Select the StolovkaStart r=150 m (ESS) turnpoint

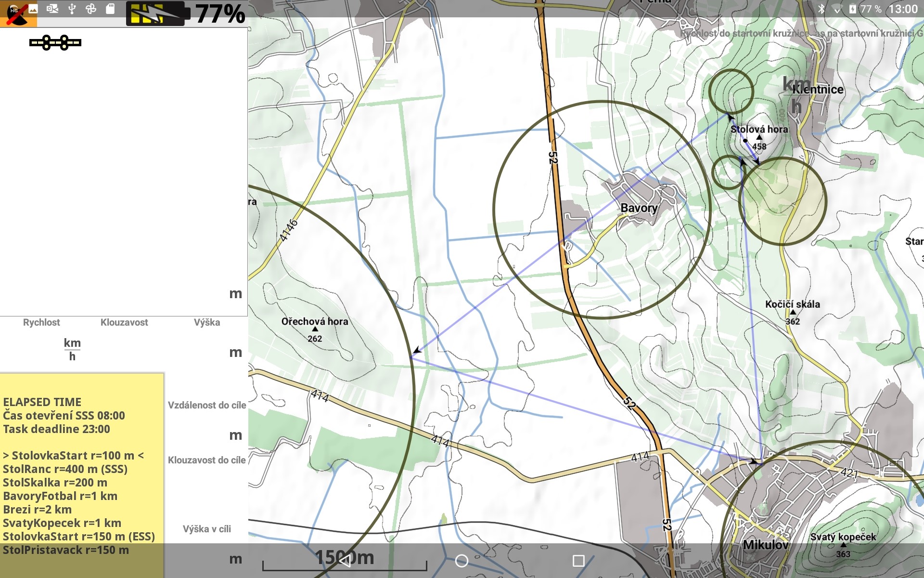pyautogui.click(x=79, y=537)
